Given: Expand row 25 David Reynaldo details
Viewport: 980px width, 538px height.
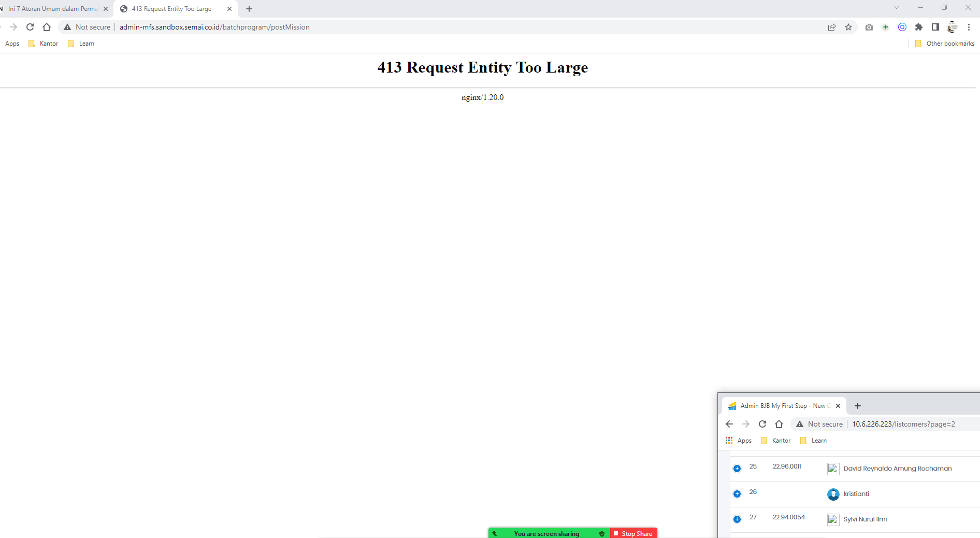Looking at the screenshot, I should 737,469.
